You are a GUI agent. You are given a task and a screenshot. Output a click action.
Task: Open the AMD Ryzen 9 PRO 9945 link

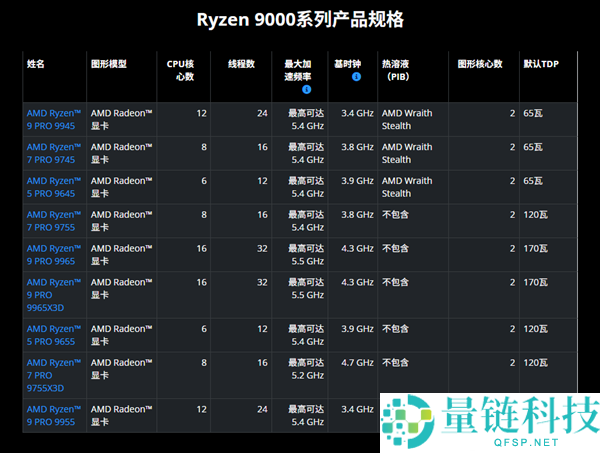coord(54,119)
